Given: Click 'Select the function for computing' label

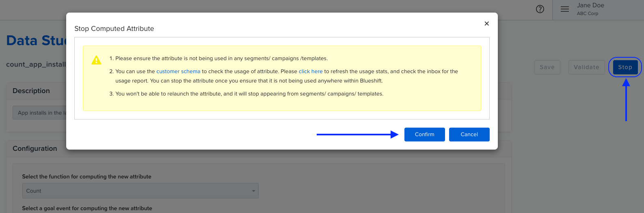Looking at the screenshot, I should pos(86,177).
